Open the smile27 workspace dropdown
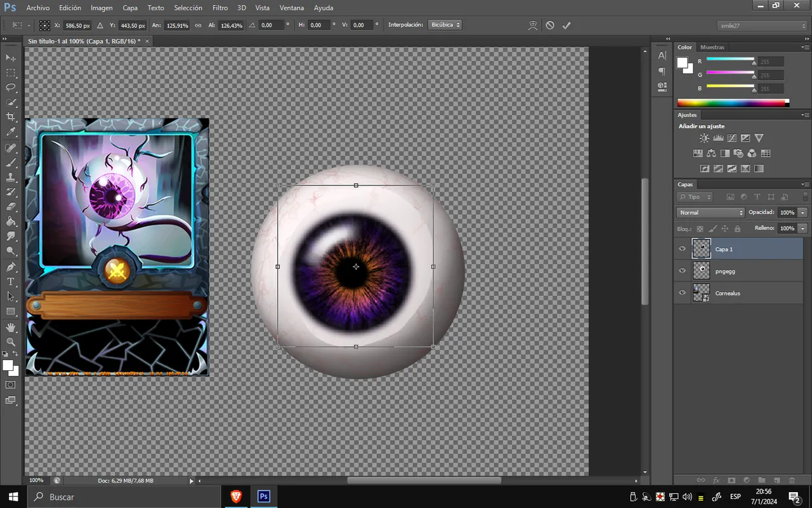The height and width of the screenshot is (508, 812). coord(762,25)
